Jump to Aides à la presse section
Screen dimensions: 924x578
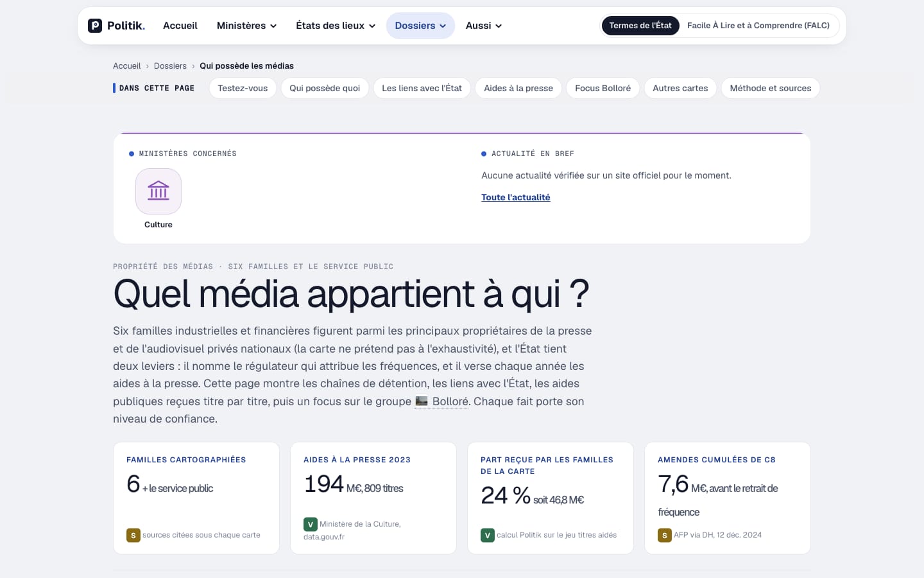[x=518, y=88]
